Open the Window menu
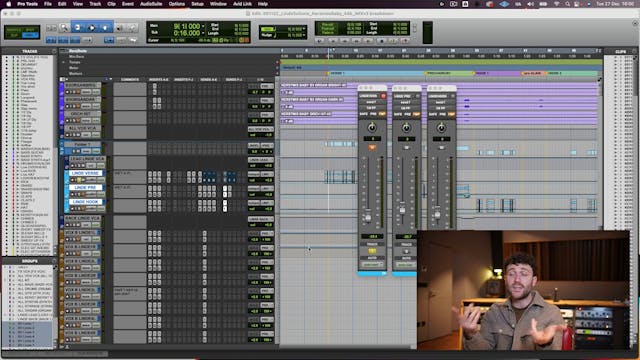 [218, 4]
